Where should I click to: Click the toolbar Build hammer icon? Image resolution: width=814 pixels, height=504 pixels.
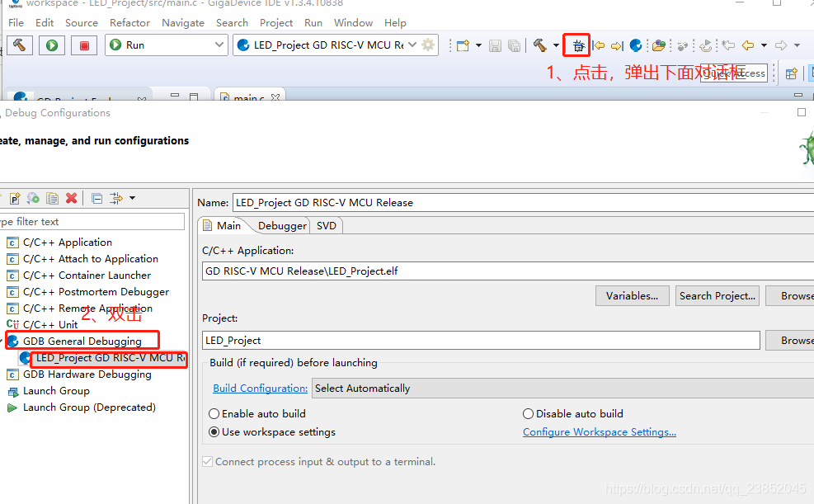(x=540, y=45)
